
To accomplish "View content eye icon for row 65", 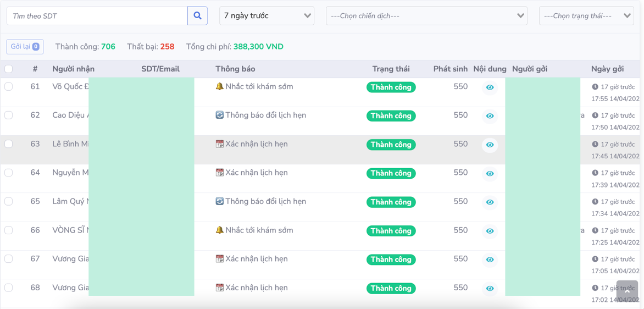I will 490,202.
